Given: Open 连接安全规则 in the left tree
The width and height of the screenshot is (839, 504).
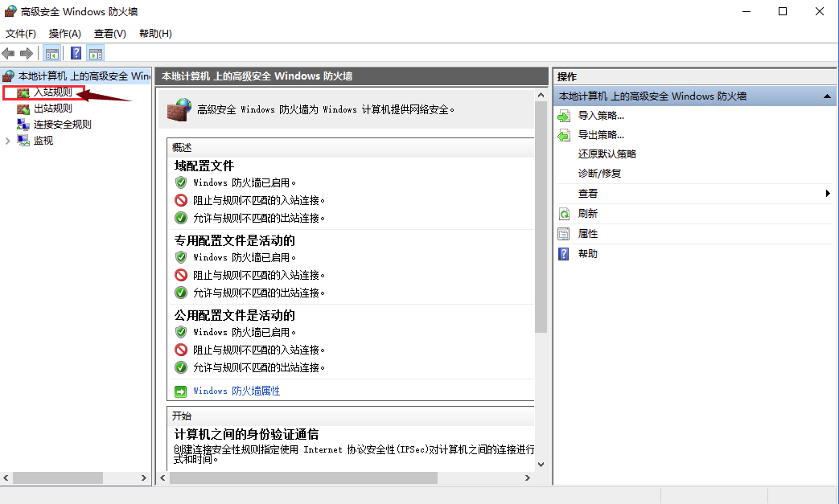Looking at the screenshot, I should [x=62, y=125].
